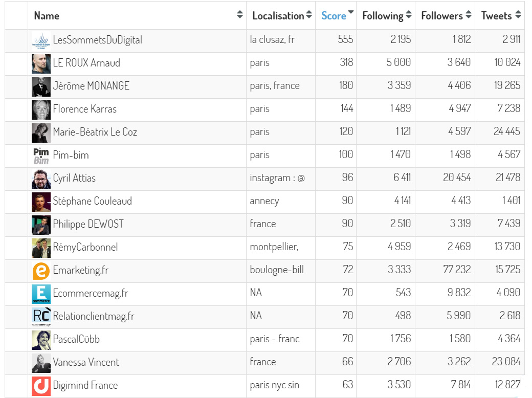Click the Stéphane Couleaud avatar

(x=41, y=201)
